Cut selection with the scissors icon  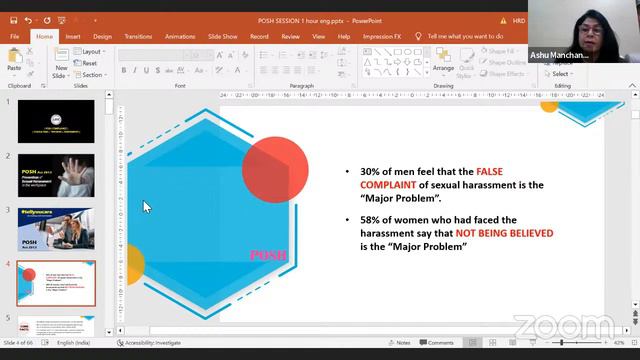tap(30, 51)
